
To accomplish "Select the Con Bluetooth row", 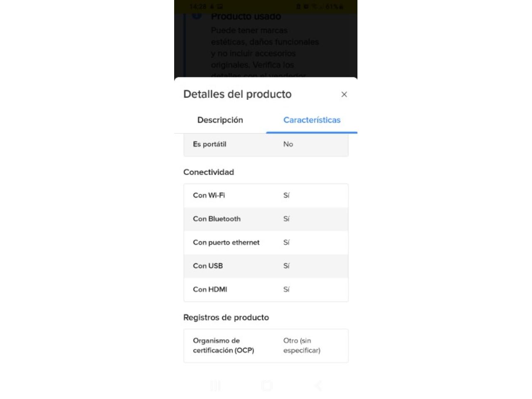I will [x=266, y=219].
